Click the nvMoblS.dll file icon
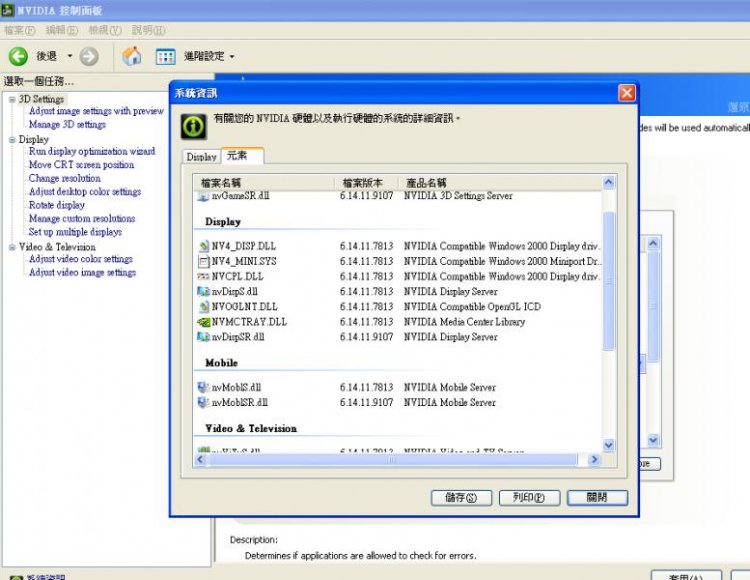 204,387
